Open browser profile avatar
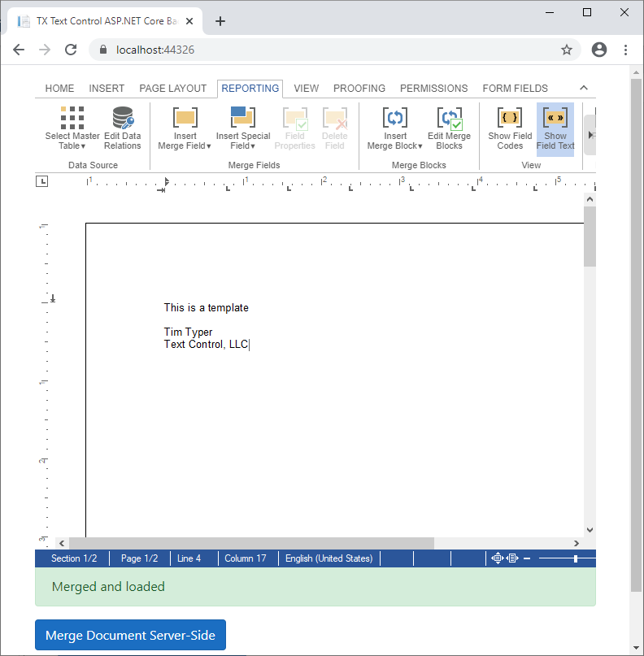Screen dimensions: 644x656 (x=598, y=50)
